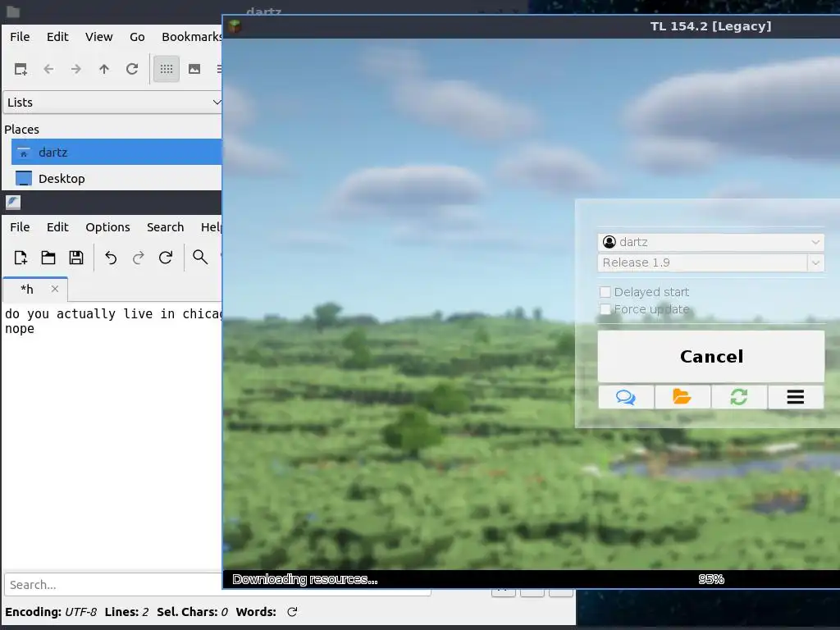Open File menu in text editor
840x630 pixels.
click(x=20, y=227)
